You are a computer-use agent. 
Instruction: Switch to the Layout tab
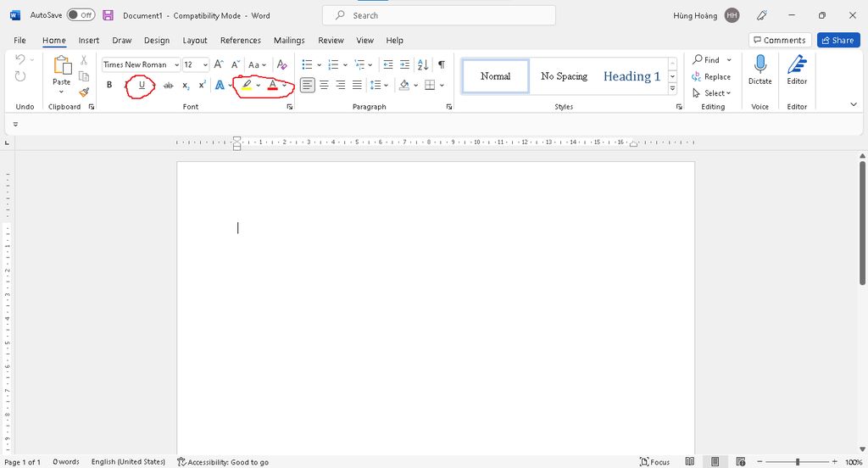point(195,41)
